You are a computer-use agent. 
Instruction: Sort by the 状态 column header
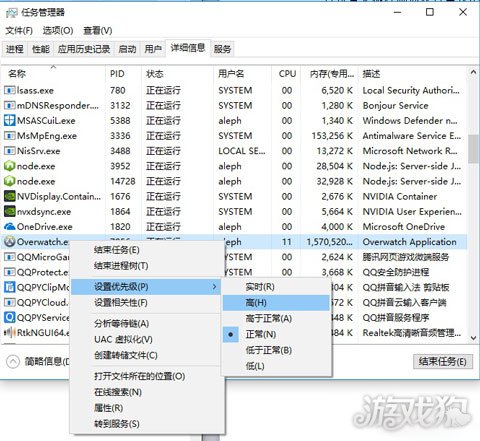click(177, 74)
